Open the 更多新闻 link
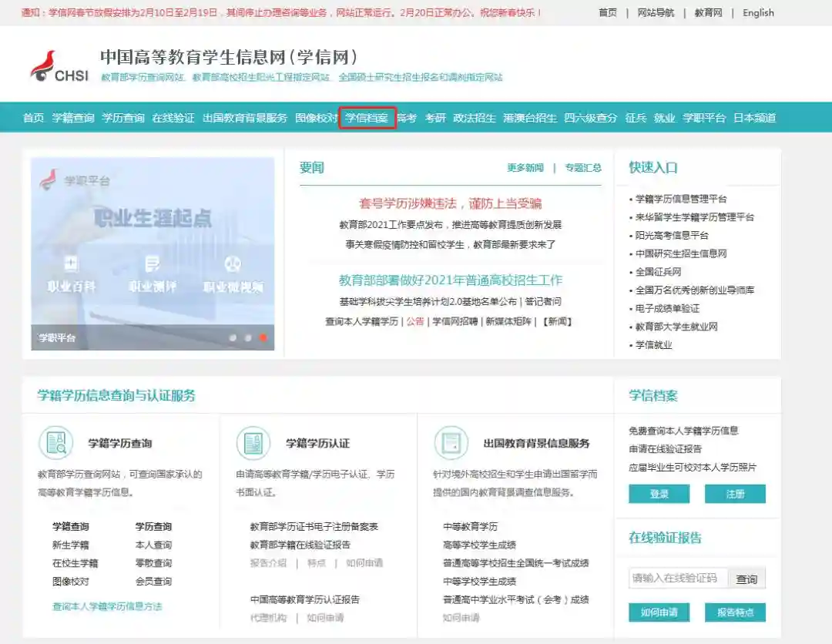 click(x=525, y=168)
